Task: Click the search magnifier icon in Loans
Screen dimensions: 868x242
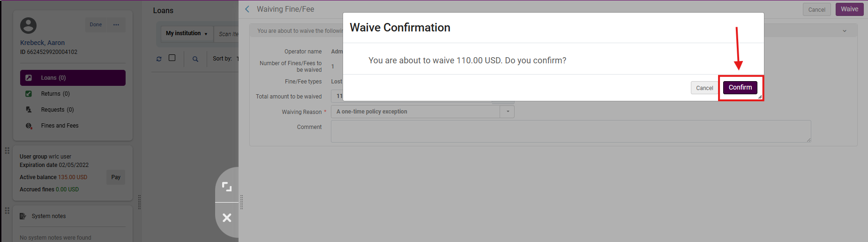Action: 195,59
